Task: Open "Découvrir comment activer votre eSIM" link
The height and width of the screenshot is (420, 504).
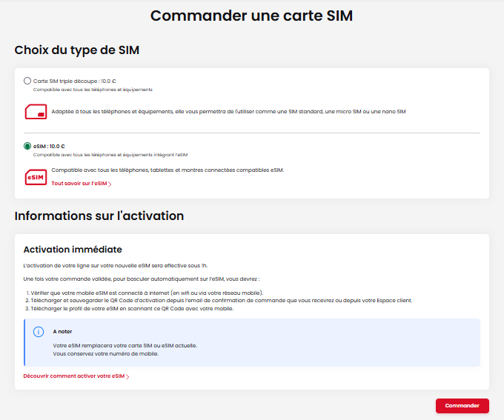Action: coord(73,376)
